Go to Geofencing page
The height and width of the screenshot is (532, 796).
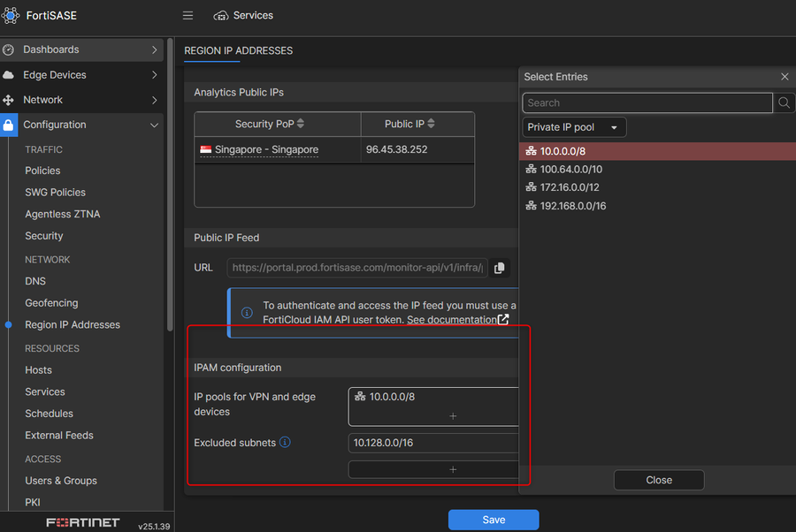coord(51,303)
